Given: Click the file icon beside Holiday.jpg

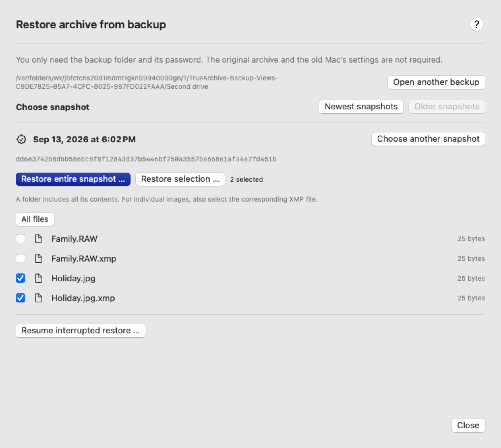Looking at the screenshot, I should pos(39,278).
